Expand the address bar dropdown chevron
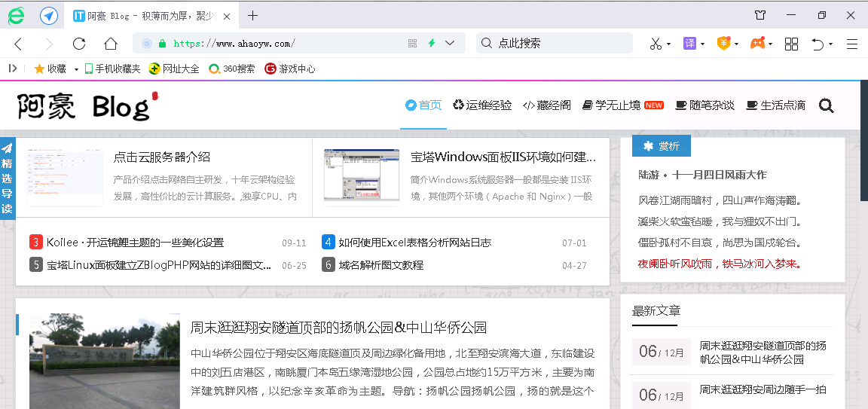Viewport: 868px width, 409px height. click(x=451, y=44)
